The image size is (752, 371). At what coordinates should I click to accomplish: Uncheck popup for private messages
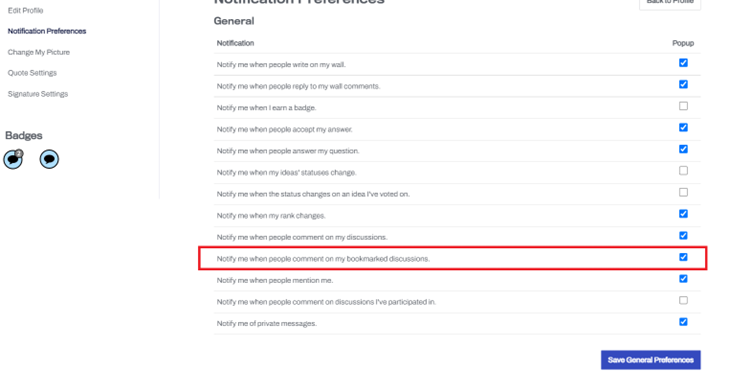click(x=683, y=322)
